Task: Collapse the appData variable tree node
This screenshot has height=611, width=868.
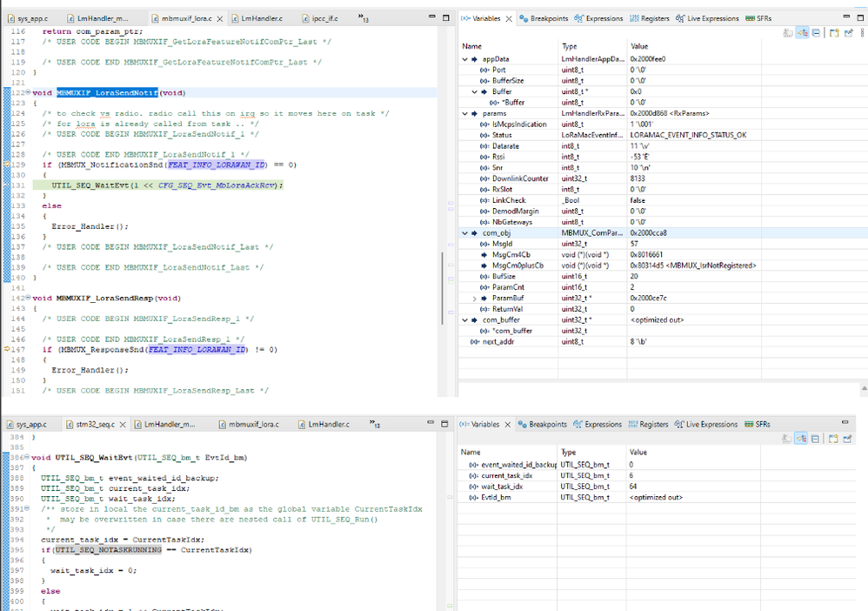Action: pos(465,59)
